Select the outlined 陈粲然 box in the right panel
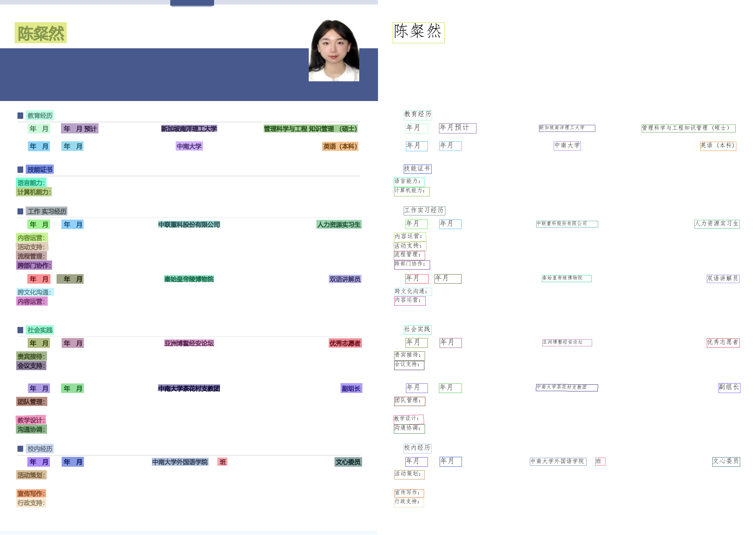Image resolution: width=756 pixels, height=535 pixels. tap(418, 32)
